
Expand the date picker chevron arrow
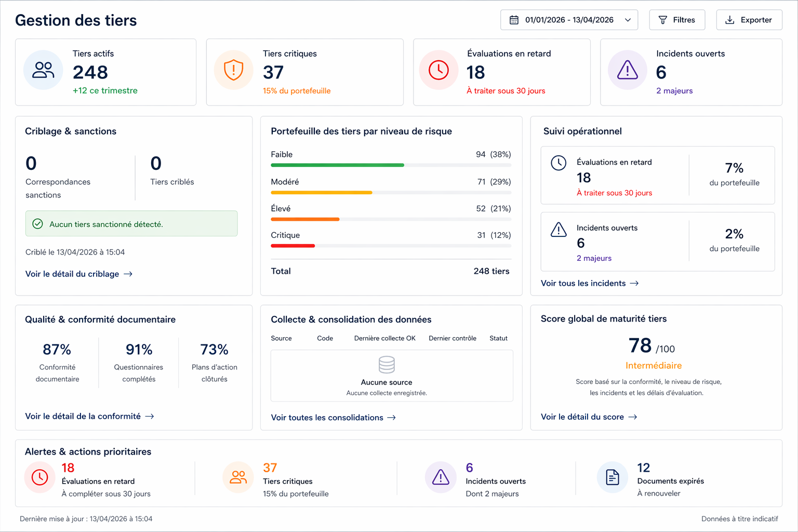(628, 20)
